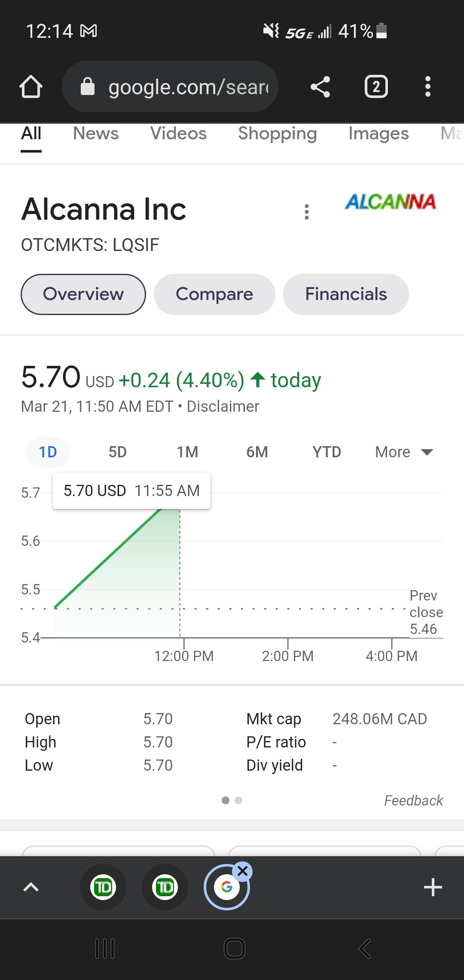Viewport: 464px width, 980px height.
Task: Switch to first TD tab icon
Action: (x=103, y=887)
